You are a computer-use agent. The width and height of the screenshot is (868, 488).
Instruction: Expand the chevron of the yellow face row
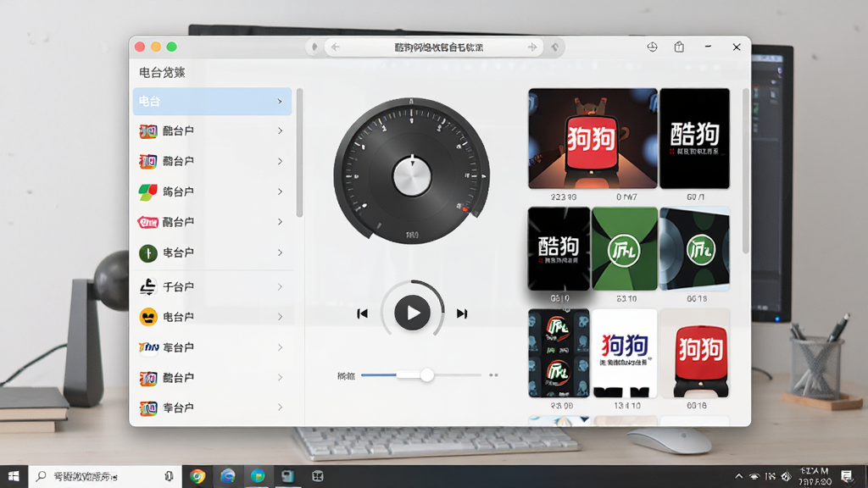tap(280, 317)
